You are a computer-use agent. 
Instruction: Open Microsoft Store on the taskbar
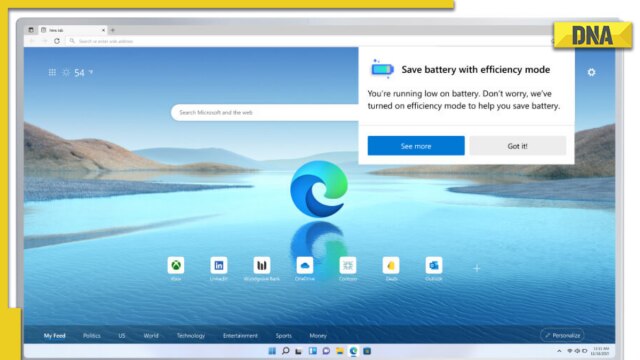tap(367, 351)
